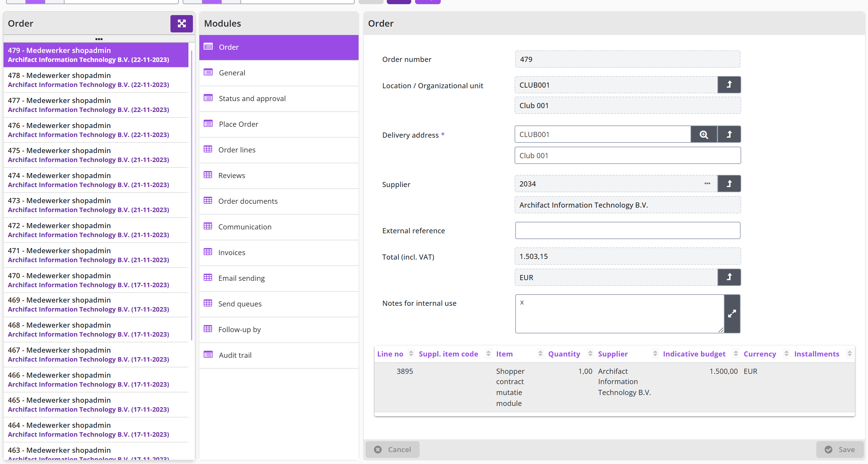868x464 pixels.
Task: Select order 472 in the list
Action: [x=96, y=230]
